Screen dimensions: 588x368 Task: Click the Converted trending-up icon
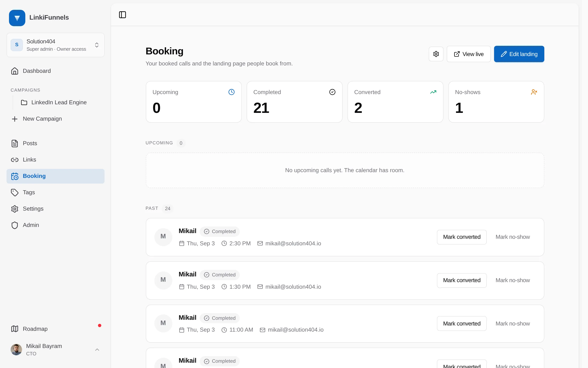point(433,92)
